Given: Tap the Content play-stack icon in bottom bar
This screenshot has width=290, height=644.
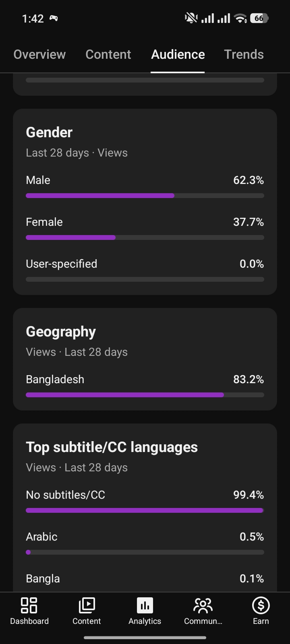Looking at the screenshot, I should 87,605.
